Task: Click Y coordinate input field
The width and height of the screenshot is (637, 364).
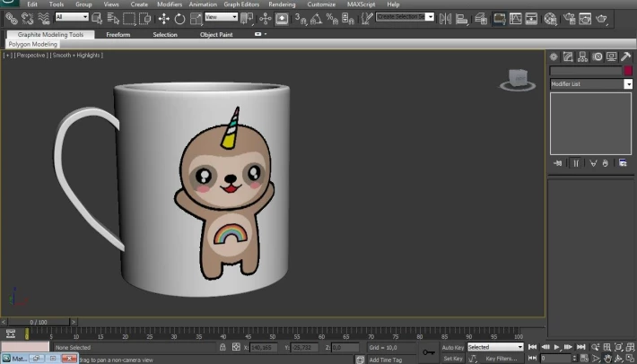Action: (304, 347)
